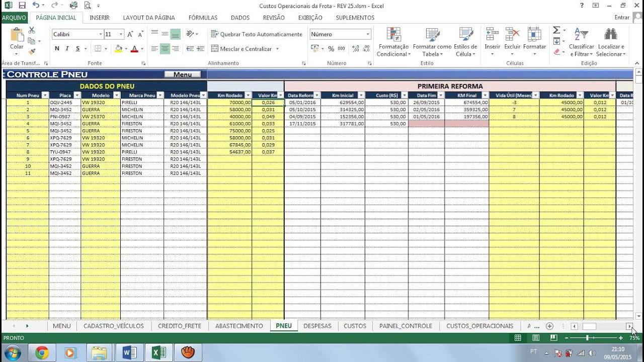
Task: Switch to the CADASTRO_VEÍCULOS sheet tab
Action: click(114, 326)
